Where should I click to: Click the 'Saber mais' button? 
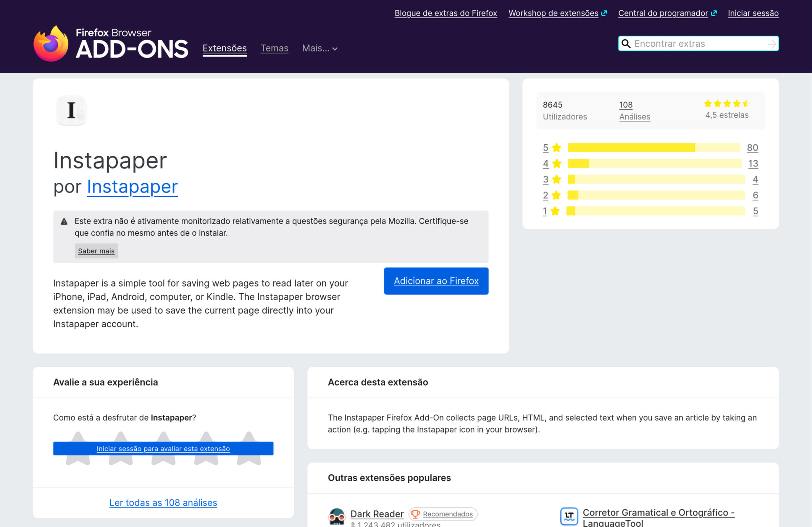[x=96, y=251]
